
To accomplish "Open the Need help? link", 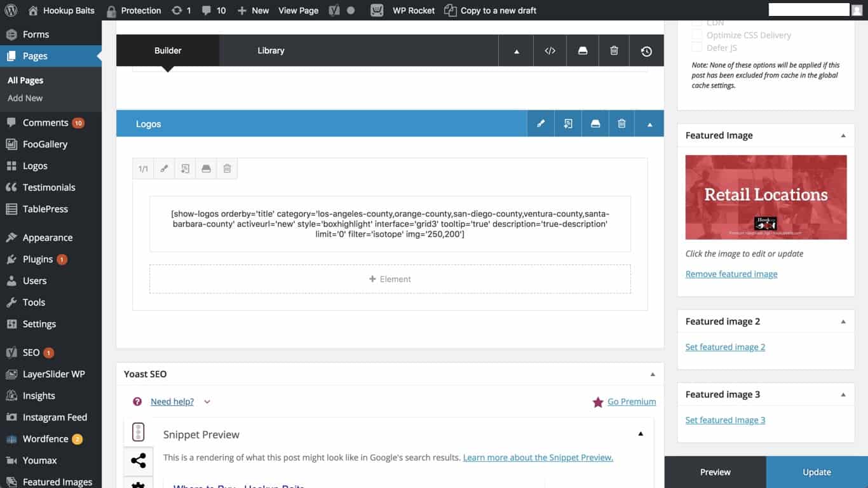I will click(x=172, y=402).
